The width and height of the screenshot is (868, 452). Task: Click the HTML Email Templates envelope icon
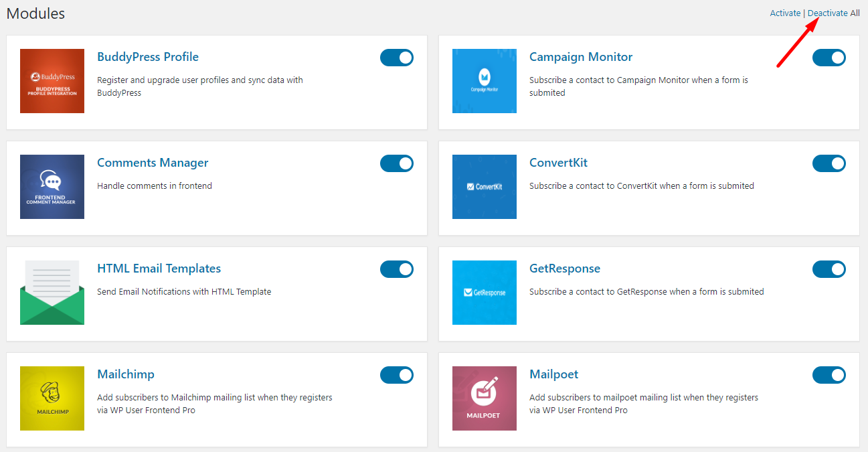[52, 293]
